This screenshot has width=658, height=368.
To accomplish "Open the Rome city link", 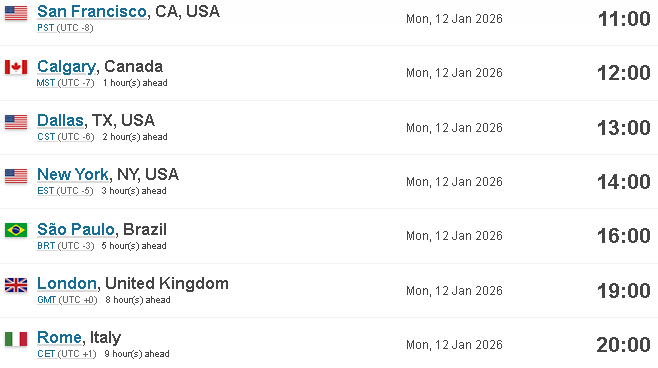I will tap(59, 337).
